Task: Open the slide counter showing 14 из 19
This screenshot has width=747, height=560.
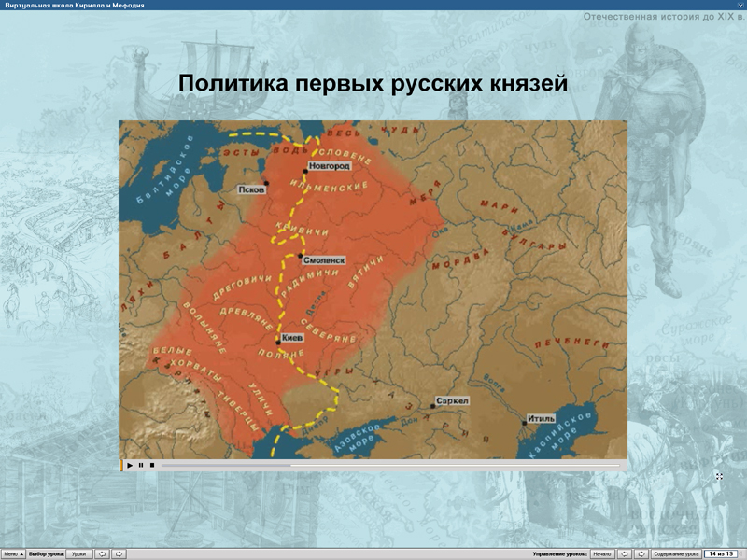Action: click(723, 553)
